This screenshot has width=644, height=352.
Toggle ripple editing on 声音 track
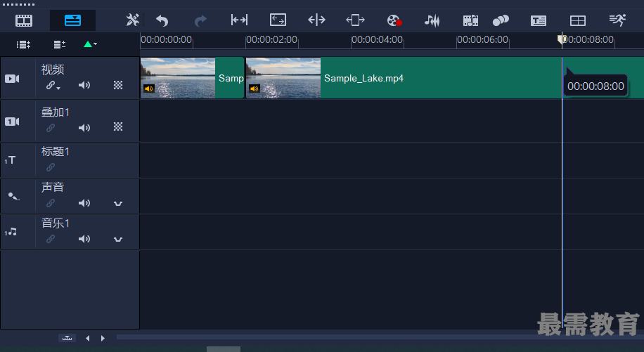coord(51,202)
